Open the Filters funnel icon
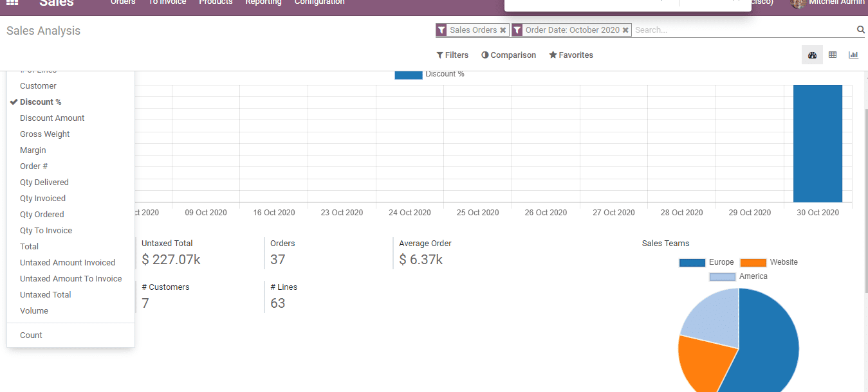The image size is (868, 392). click(452, 55)
